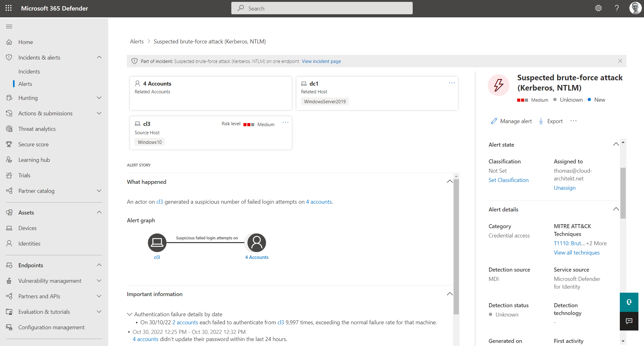
Task: Expand Partner catalog menu
Action: [99, 191]
